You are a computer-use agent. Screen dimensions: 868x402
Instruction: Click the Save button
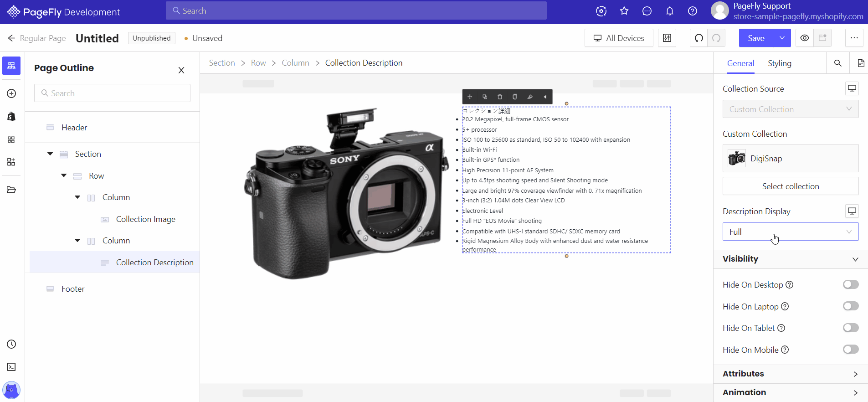[x=756, y=38]
